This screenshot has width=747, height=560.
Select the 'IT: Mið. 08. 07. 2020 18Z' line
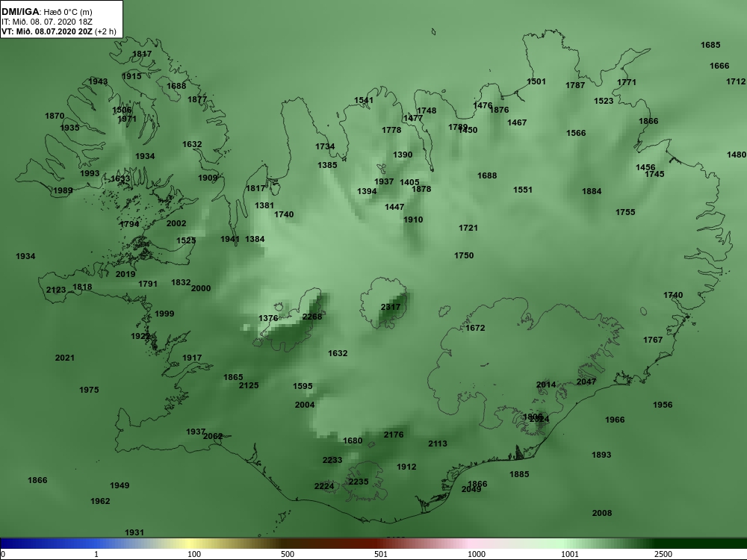coord(46,22)
